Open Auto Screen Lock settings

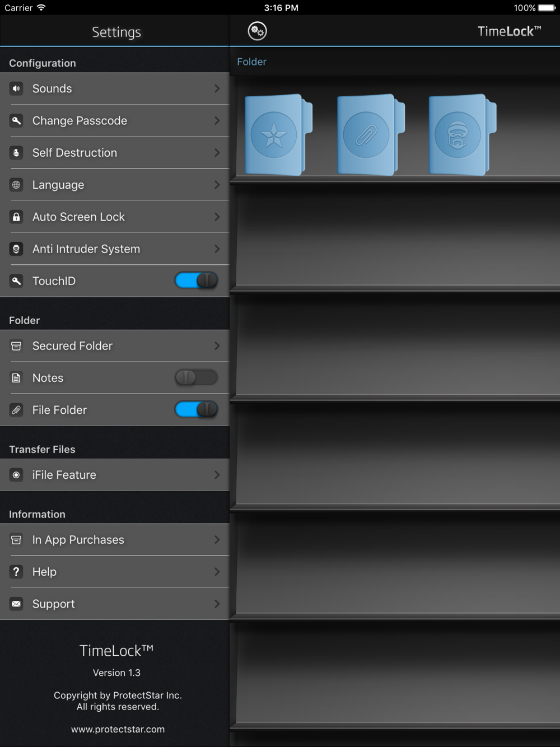click(115, 217)
